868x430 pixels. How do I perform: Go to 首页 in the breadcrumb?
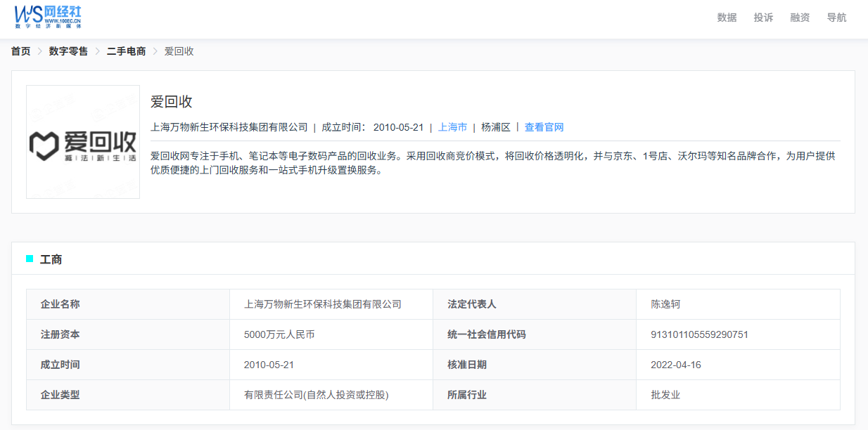(20, 51)
